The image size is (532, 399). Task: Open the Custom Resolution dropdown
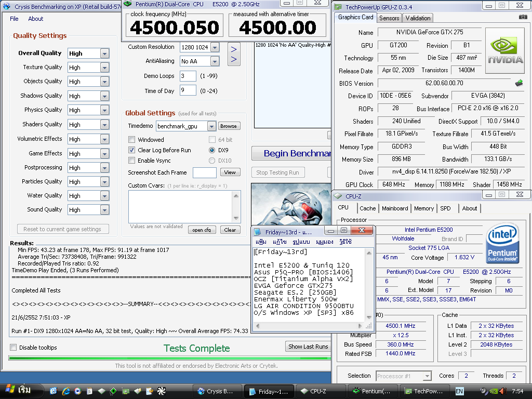click(215, 47)
